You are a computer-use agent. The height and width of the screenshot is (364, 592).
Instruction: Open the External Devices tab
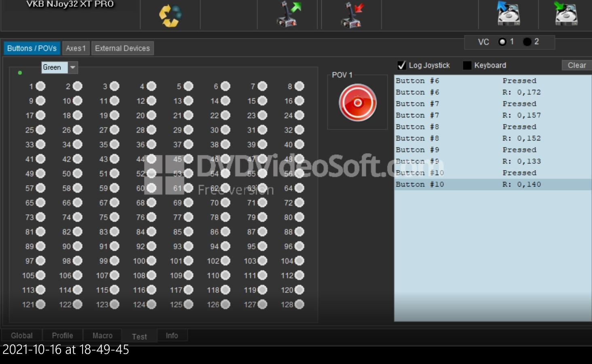[x=122, y=48]
